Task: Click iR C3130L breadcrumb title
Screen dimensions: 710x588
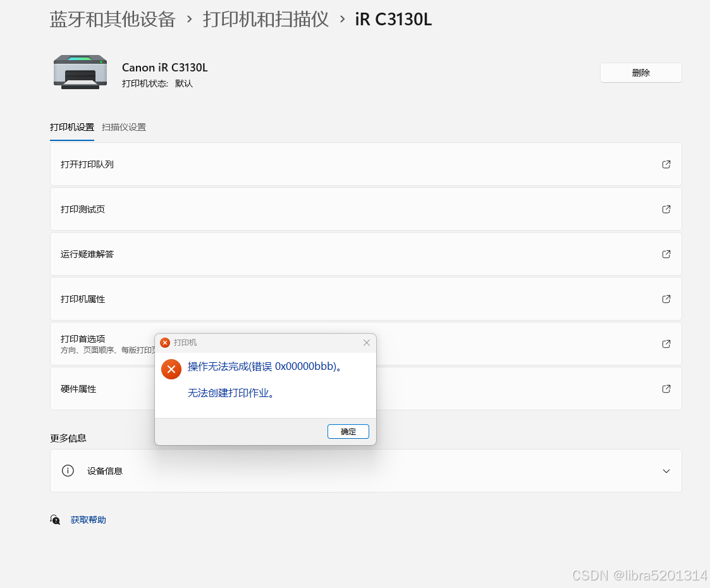Action: 393,20
